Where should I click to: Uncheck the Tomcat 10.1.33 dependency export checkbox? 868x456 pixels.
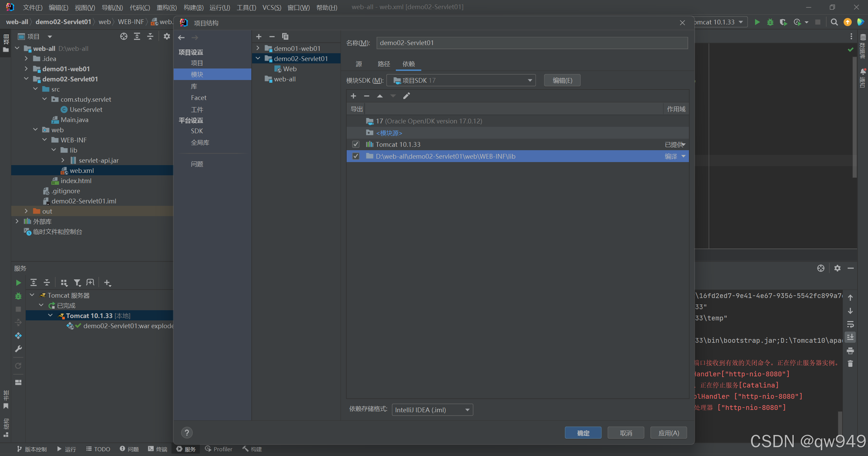(x=355, y=144)
